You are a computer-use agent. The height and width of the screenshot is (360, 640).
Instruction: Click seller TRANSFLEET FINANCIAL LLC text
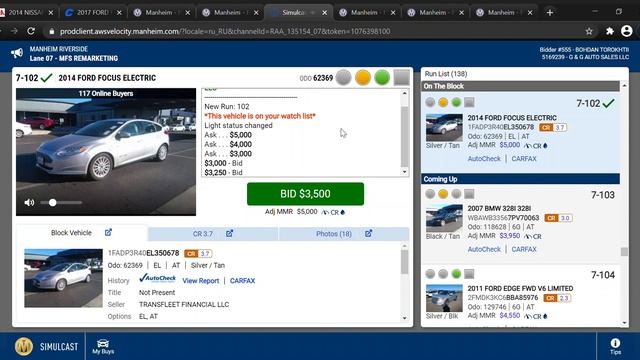point(184,304)
